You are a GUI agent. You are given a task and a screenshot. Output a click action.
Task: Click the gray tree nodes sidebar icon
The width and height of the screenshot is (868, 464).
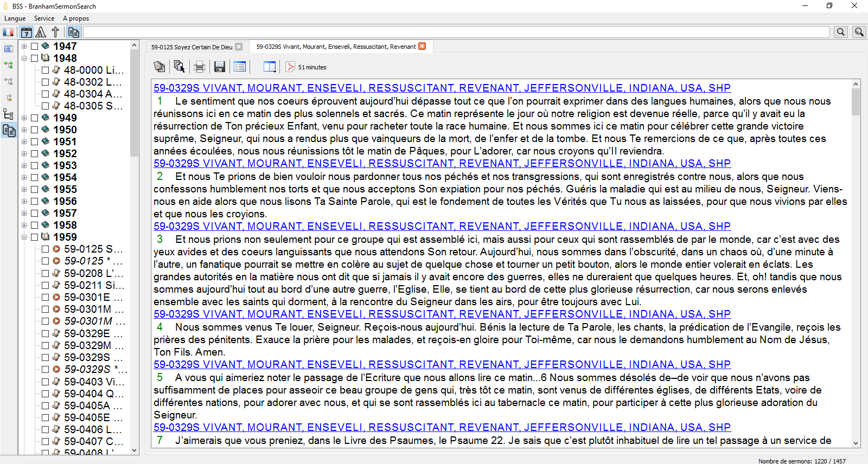(9, 81)
